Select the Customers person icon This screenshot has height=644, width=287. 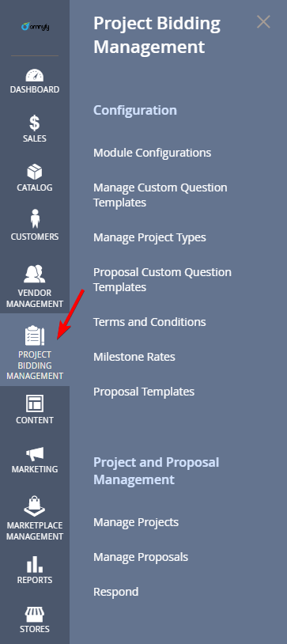click(x=35, y=218)
